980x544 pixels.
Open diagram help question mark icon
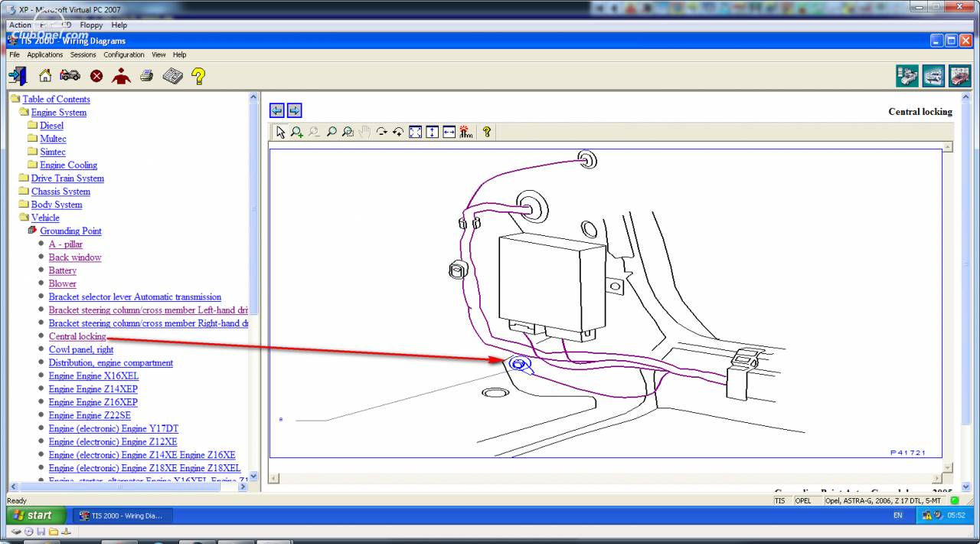486,132
